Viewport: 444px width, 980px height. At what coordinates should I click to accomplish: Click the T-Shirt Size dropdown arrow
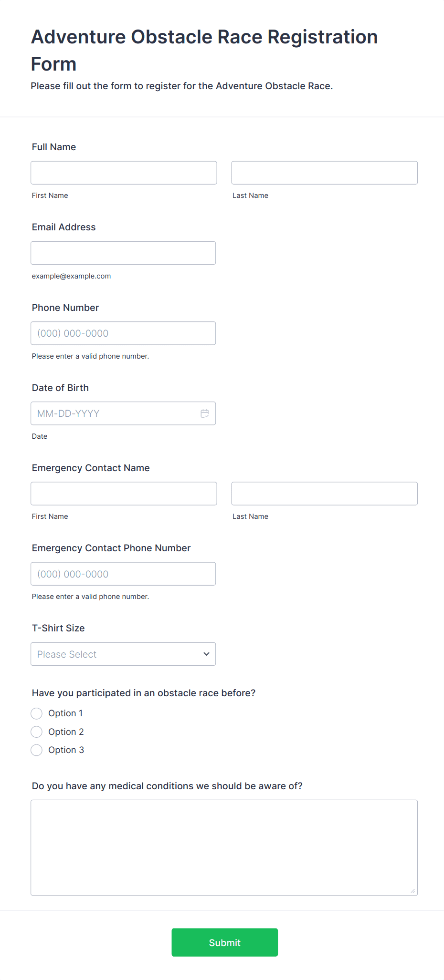click(206, 654)
